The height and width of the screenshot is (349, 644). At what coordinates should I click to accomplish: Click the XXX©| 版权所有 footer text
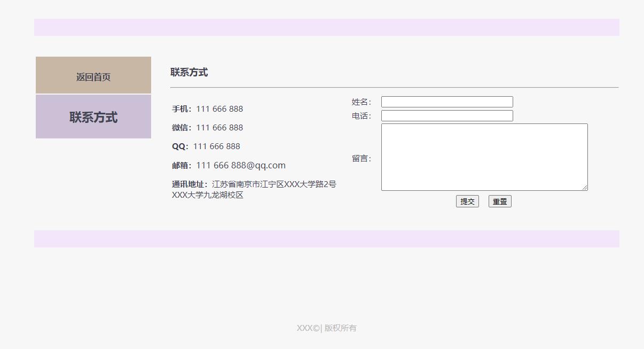[327, 328]
